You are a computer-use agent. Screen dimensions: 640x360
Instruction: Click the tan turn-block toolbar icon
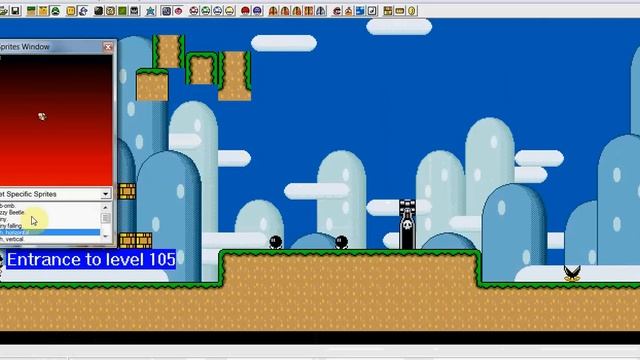[111, 11]
